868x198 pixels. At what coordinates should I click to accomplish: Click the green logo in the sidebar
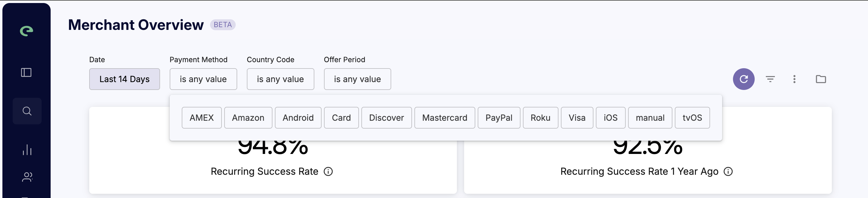coord(26,31)
